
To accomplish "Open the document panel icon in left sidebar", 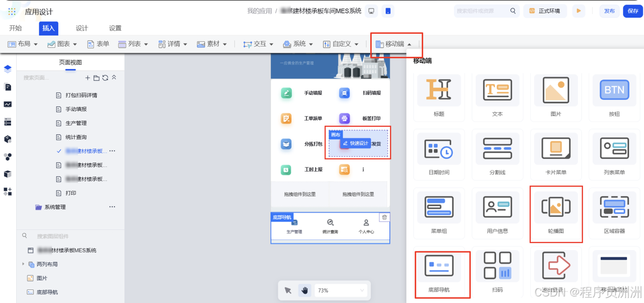I will pyautogui.click(x=8, y=87).
